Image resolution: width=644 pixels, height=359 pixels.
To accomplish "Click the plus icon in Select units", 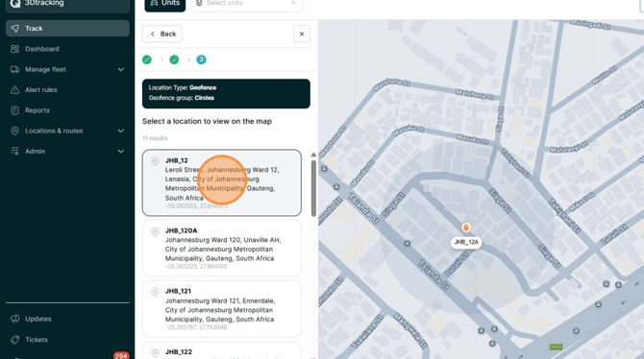I will tap(293, 3).
